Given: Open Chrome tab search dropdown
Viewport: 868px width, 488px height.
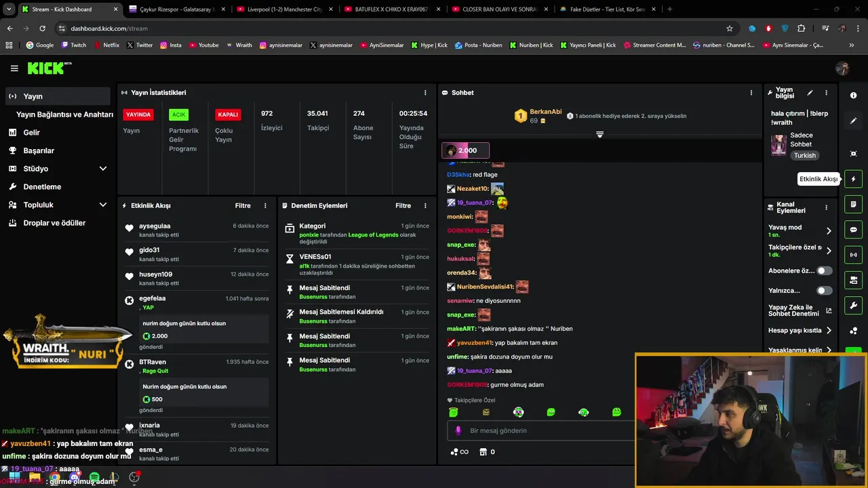Looking at the screenshot, I should click(x=9, y=9).
